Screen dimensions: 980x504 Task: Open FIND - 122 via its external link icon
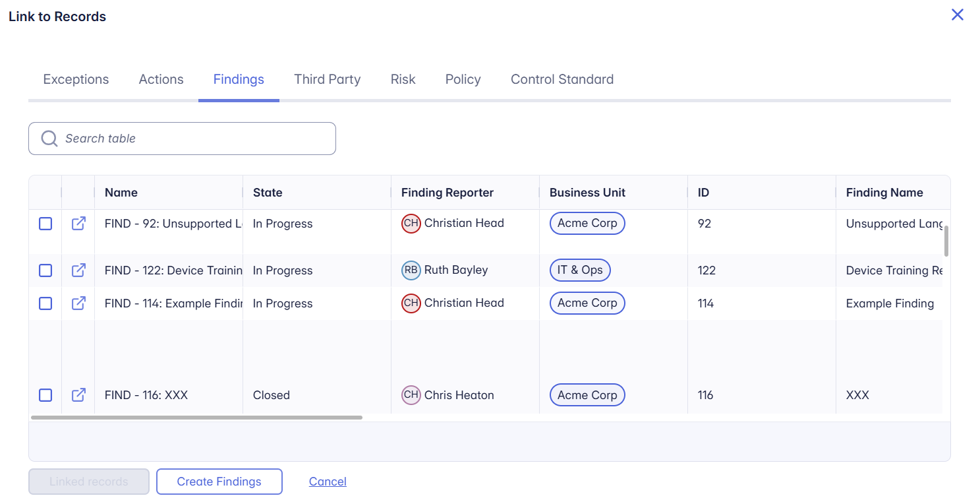coord(78,270)
